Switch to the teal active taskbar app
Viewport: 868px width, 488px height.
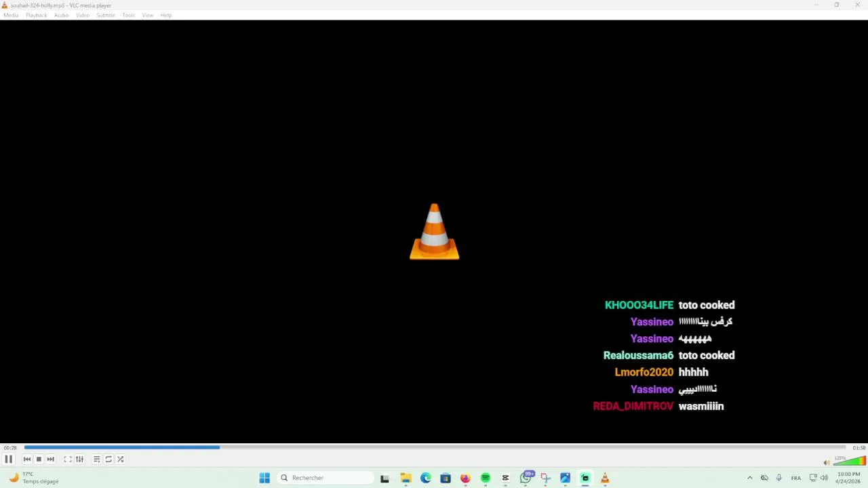tap(585, 478)
